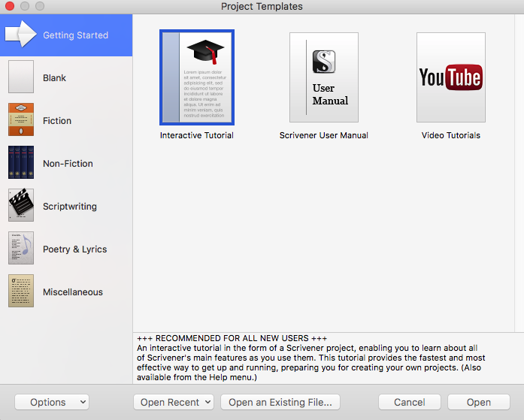Screen dimensions: 524x420
Task: Switch to the Fiction category label
Action: 57,121
